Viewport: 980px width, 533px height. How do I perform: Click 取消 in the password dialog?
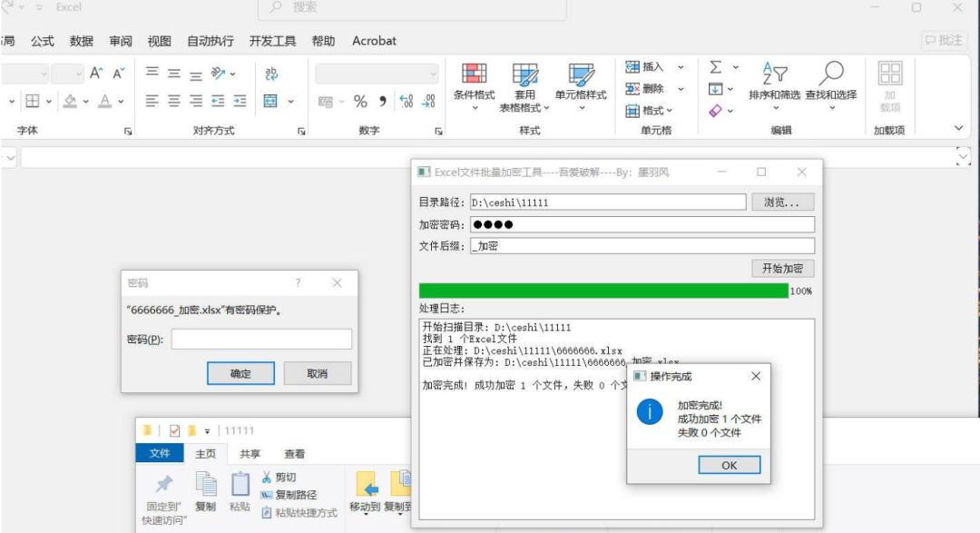click(x=318, y=373)
